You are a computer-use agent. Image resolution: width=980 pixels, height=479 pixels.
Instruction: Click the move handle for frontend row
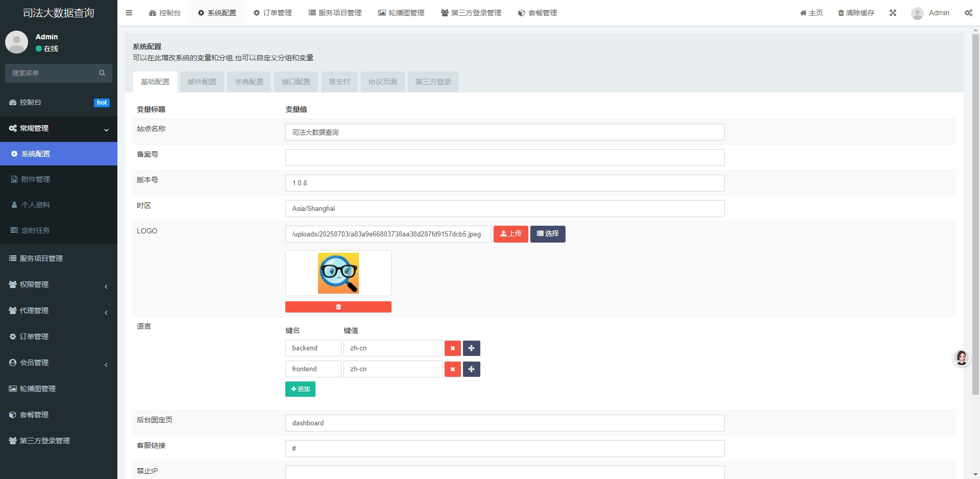(472, 369)
